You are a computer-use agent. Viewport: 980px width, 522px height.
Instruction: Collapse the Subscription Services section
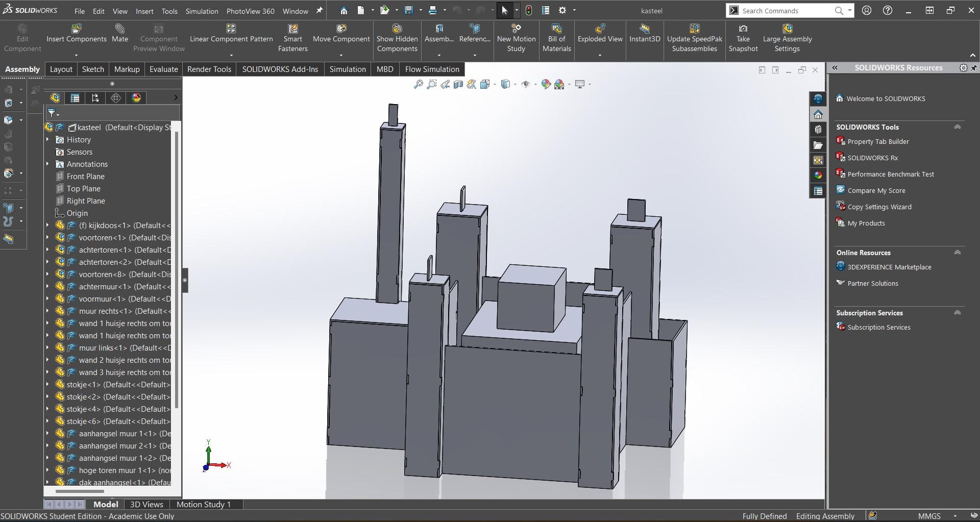click(x=958, y=313)
